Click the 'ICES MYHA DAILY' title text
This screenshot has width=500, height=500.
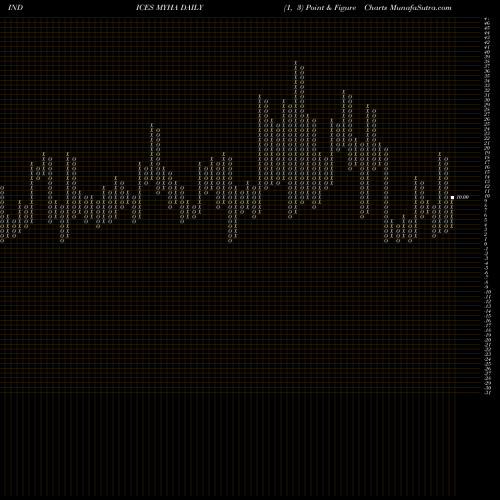tap(169, 8)
